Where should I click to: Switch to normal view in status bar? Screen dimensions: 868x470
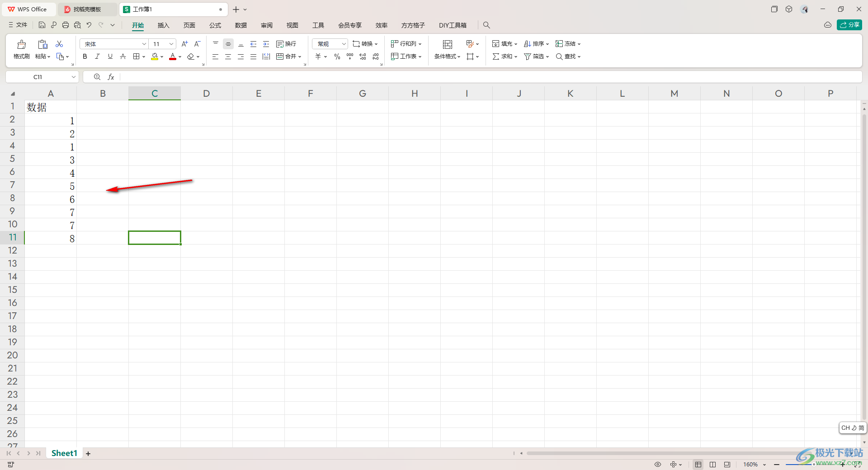click(x=698, y=465)
